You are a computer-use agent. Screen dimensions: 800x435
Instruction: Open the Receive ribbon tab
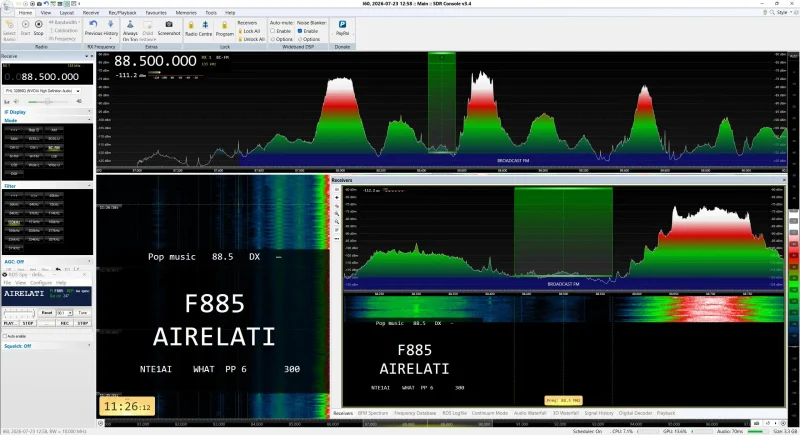[x=91, y=13]
